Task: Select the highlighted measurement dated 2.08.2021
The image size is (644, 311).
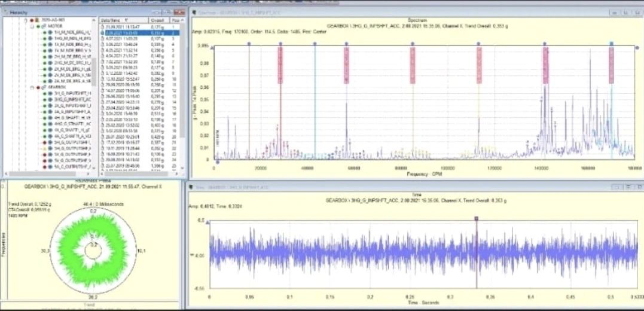Action: point(139,32)
